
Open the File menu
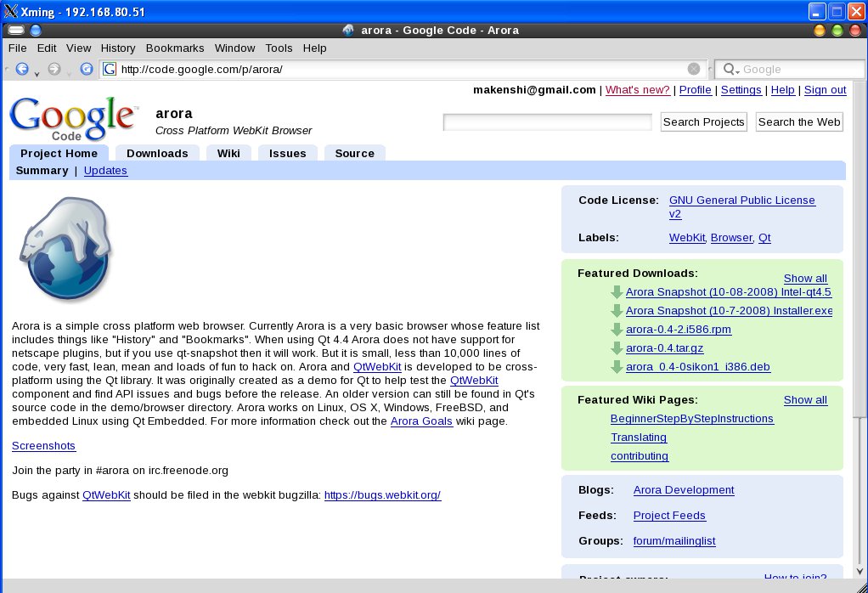click(x=17, y=48)
